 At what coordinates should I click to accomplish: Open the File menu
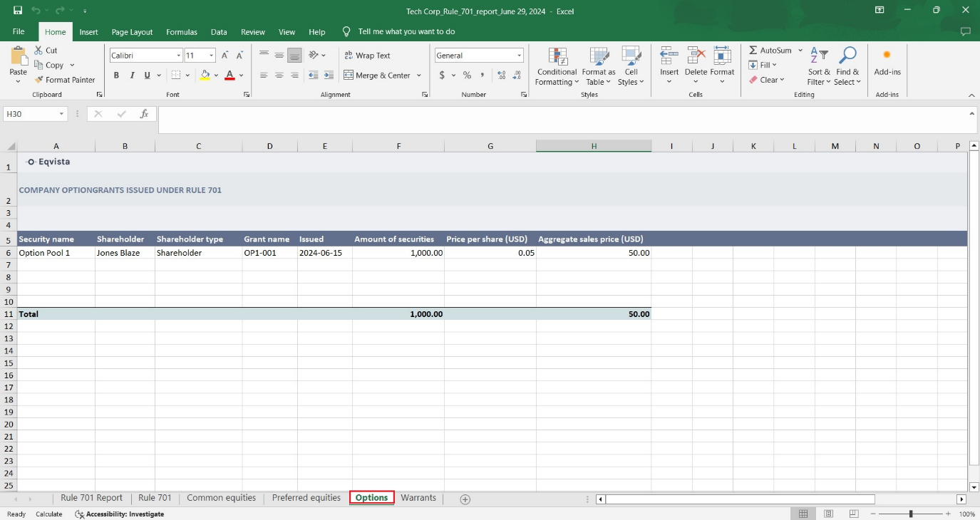click(19, 31)
